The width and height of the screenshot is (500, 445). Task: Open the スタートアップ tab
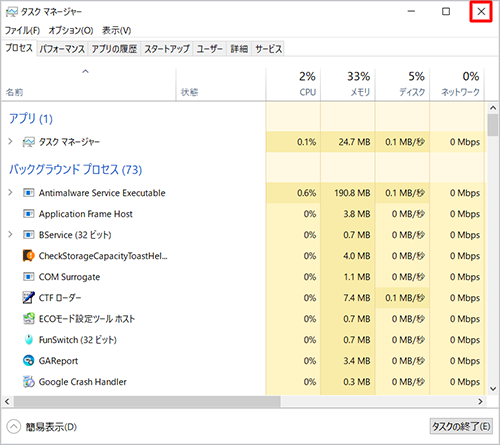coord(167,49)
